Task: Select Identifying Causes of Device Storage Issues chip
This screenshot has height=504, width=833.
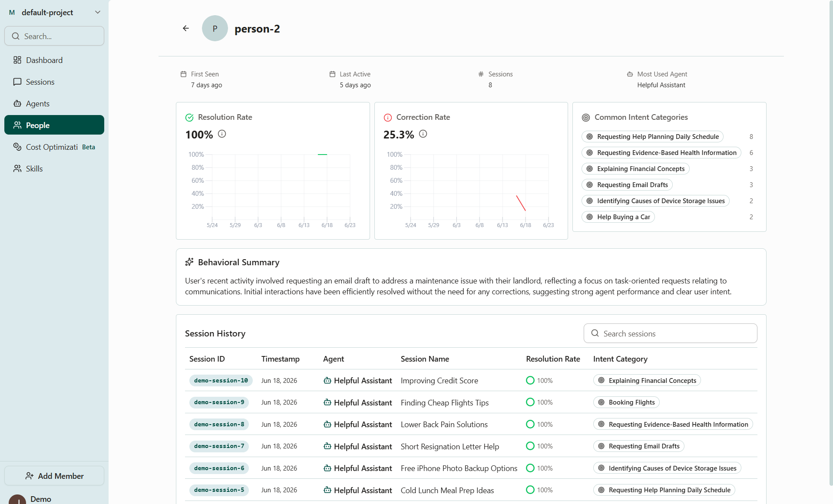Action: [655, 201]
